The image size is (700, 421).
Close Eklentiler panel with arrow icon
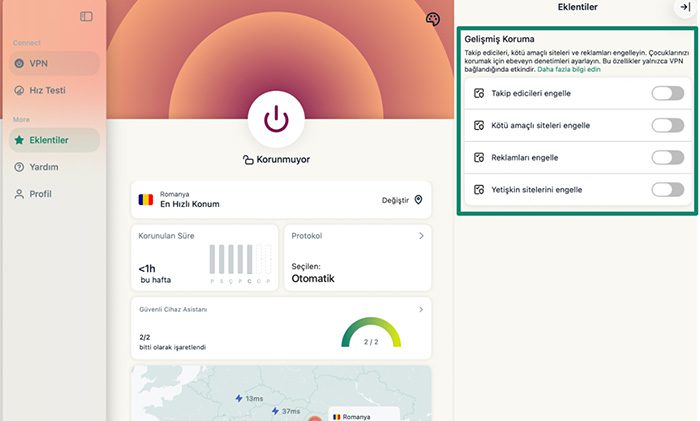(684, 7)
